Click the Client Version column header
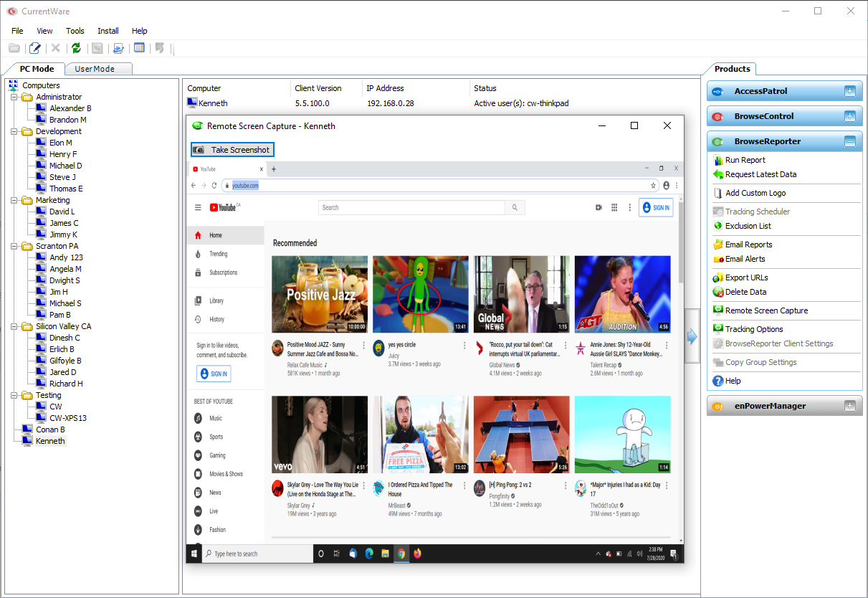Viewport: 868px width, 598px height. [318, 88]
